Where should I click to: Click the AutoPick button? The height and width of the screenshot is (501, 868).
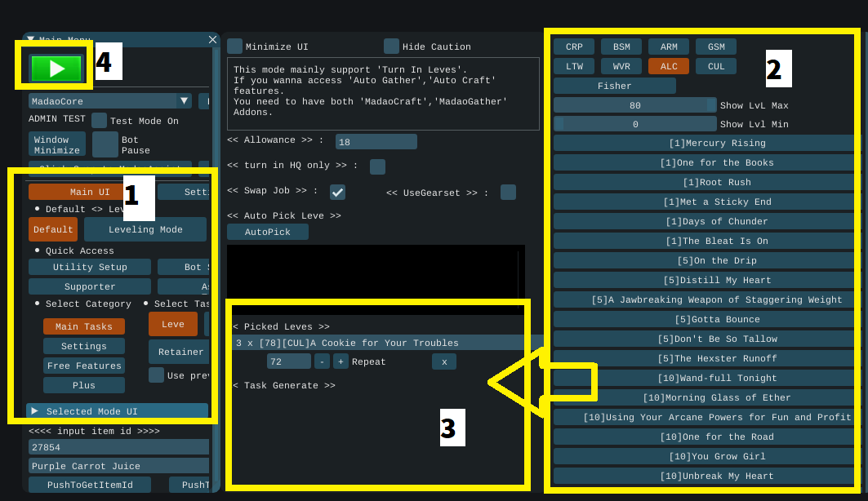click(268, 232)
